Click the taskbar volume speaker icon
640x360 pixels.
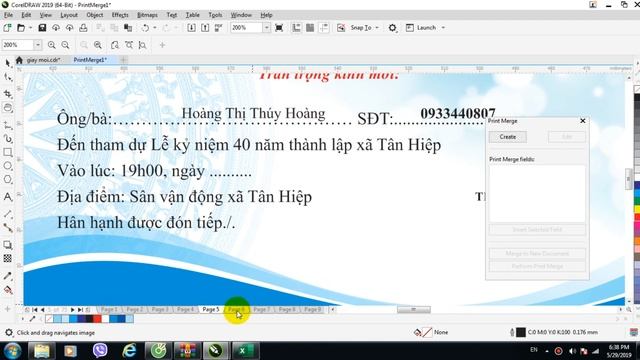coord(572,351)
